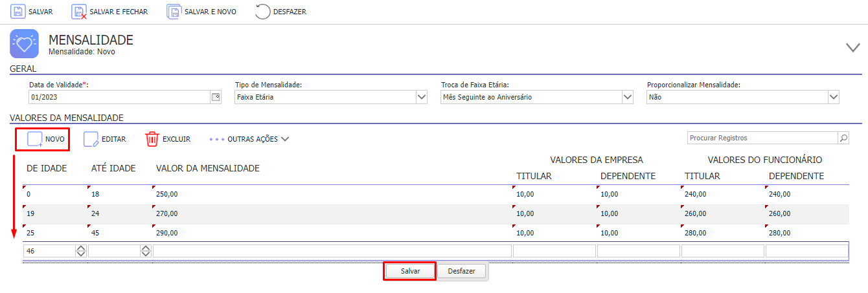
Task: Click the Salvar disk icon in top toolbar
Action: [x=17, y=12]
